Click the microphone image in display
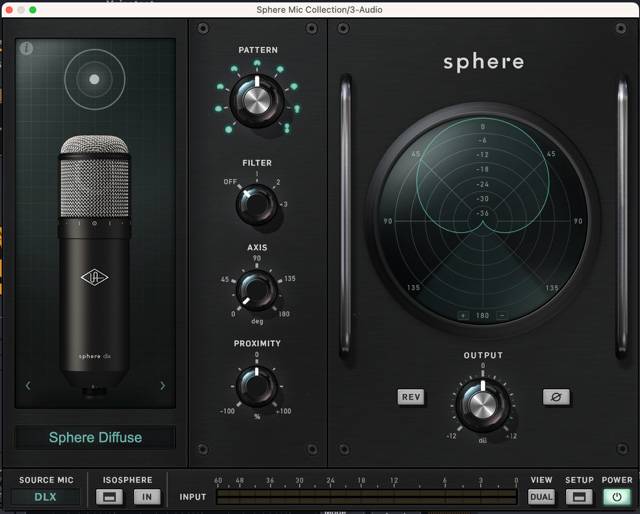This screenshot has height=514, width=640. 95,265
